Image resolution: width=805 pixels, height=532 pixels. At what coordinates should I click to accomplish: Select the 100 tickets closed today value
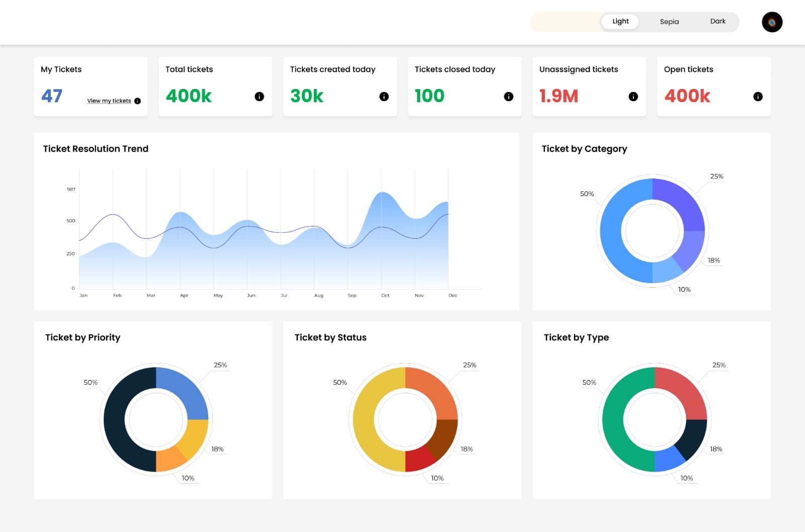click(430, 96)
